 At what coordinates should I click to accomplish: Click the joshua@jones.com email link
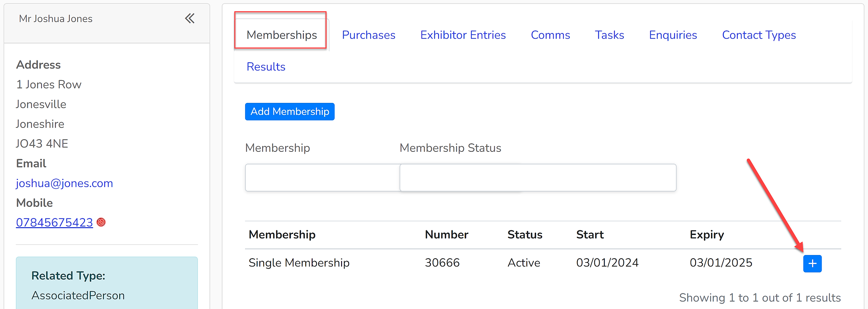tap(64, 183)
